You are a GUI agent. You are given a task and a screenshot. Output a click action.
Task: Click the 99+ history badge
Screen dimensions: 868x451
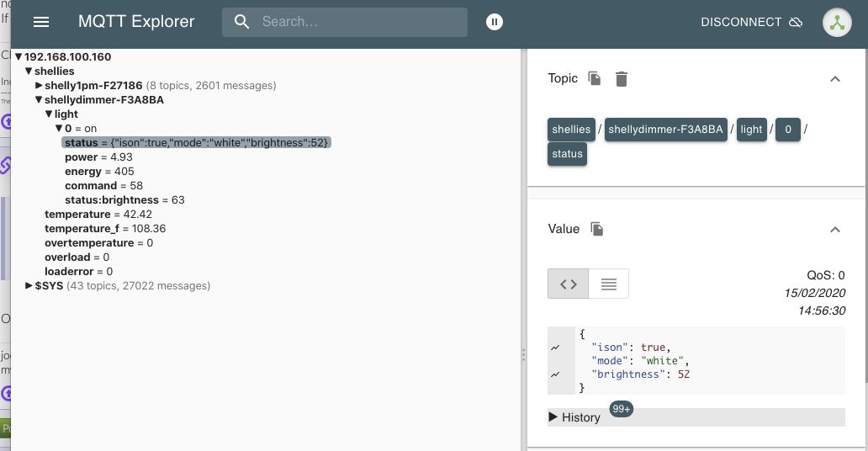pos(621,409)
